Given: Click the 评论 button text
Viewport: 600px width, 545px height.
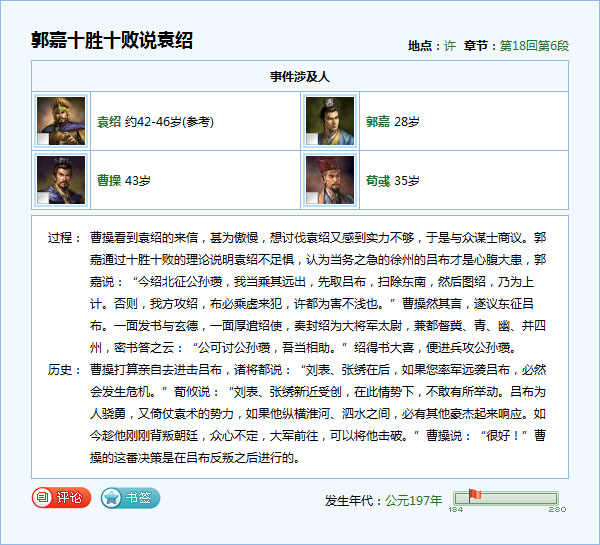Looking at the screenshot, I should (70, 497).
